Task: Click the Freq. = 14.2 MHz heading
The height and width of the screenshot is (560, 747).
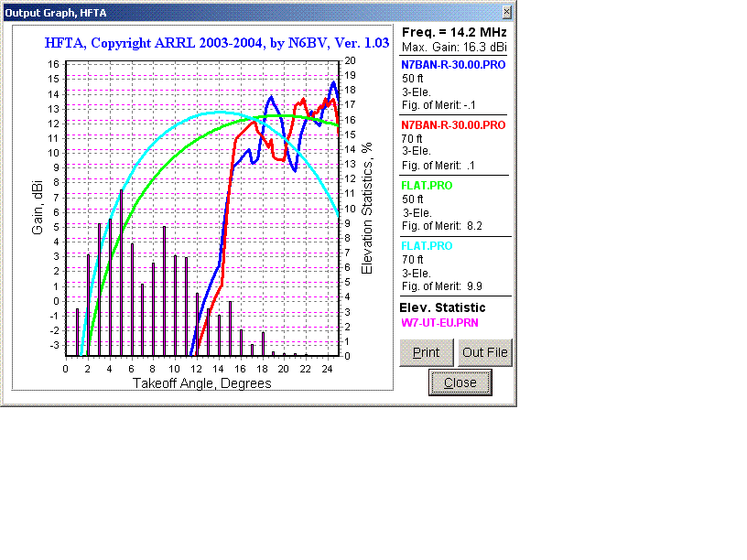Action: [454, 32]
